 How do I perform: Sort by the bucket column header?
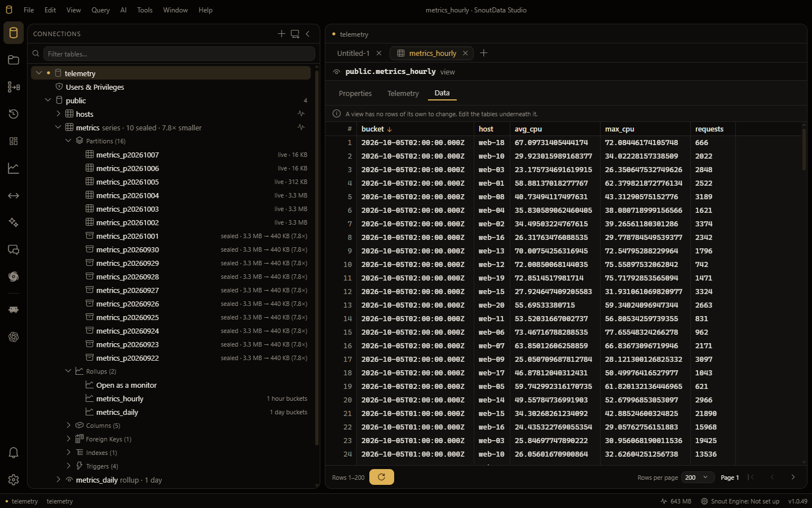377,129
